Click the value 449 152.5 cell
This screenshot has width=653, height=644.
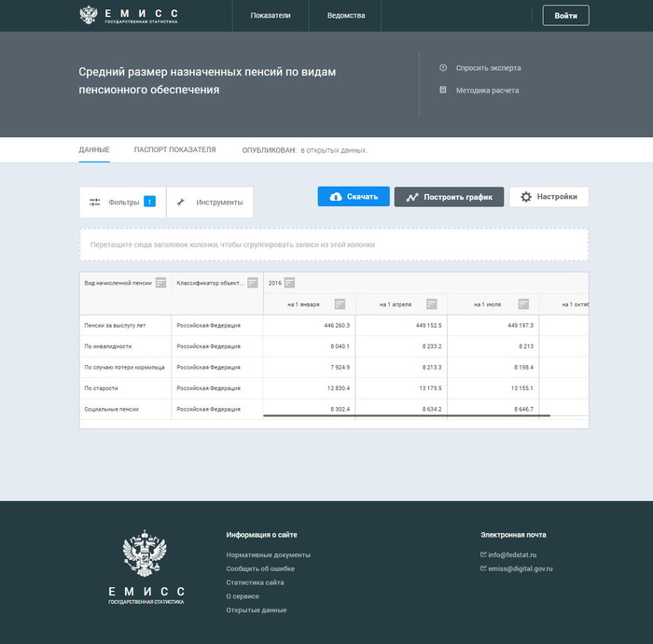pyautogui.click(x=401, y=326)
